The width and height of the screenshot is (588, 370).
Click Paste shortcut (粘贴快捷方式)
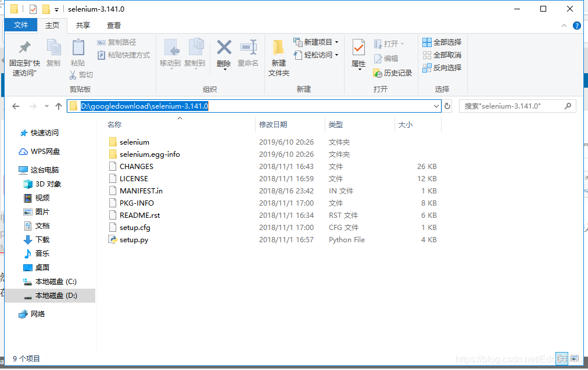tap(123, 55)
